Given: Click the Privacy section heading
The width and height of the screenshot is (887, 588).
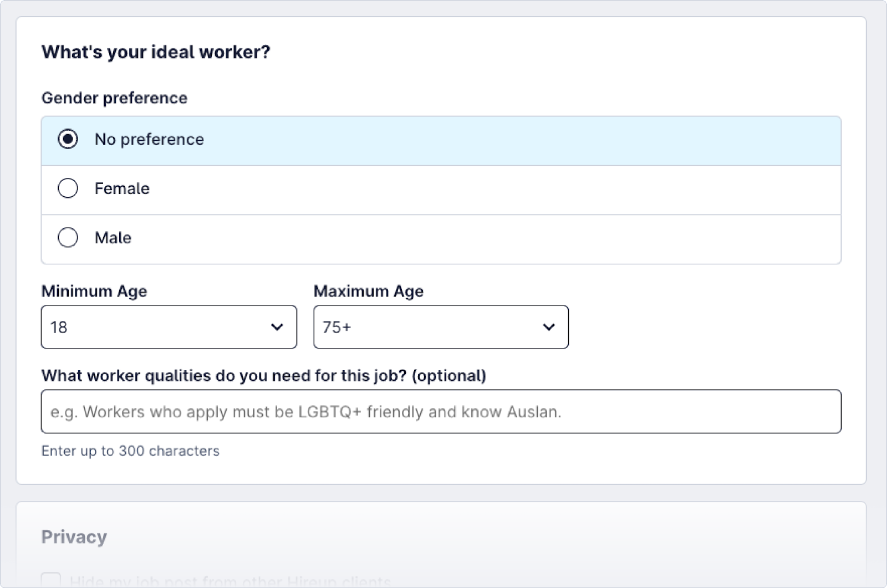Looking at the screenshot, I should 75,536.
